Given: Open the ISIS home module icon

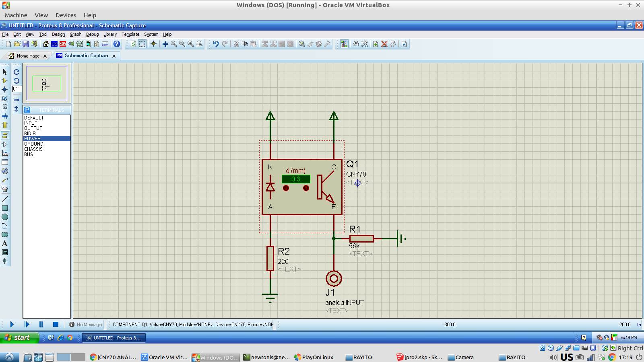Looking at the screenshot, I should [54, 44].
